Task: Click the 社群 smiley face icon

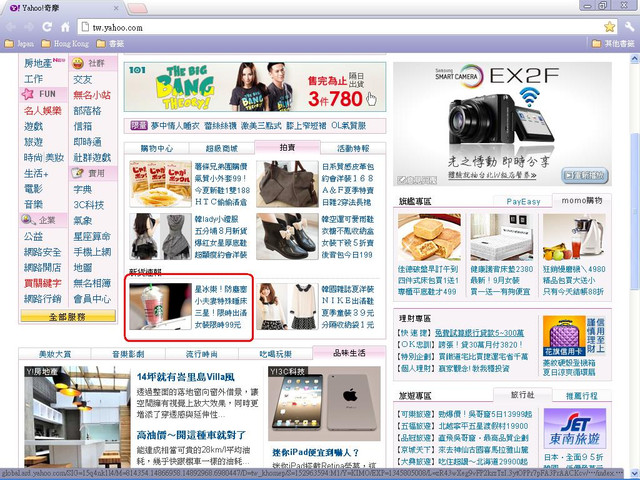Action: coord(78,63)
